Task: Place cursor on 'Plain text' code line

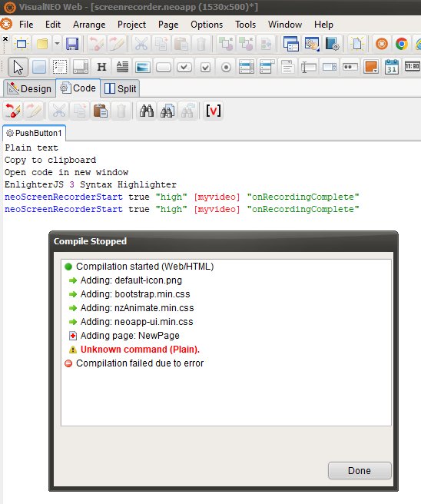Action: pyautogui.click(x=31, y=148)
